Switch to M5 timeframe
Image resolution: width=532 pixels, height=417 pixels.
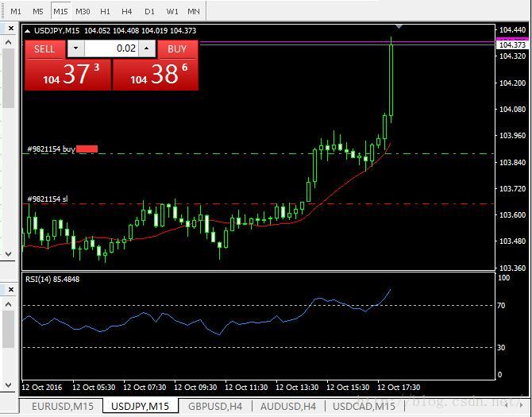(38, 11)
